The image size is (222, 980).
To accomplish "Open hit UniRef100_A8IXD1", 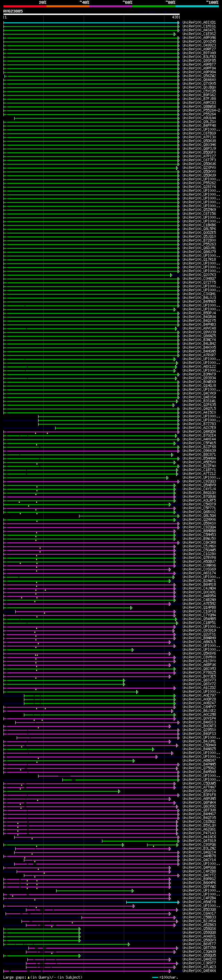I will (199, 23).
